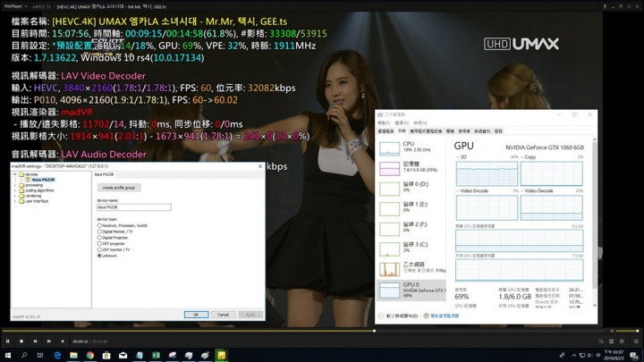
Task: Select CRT projector device type
Action: click(x=111, y=244)
